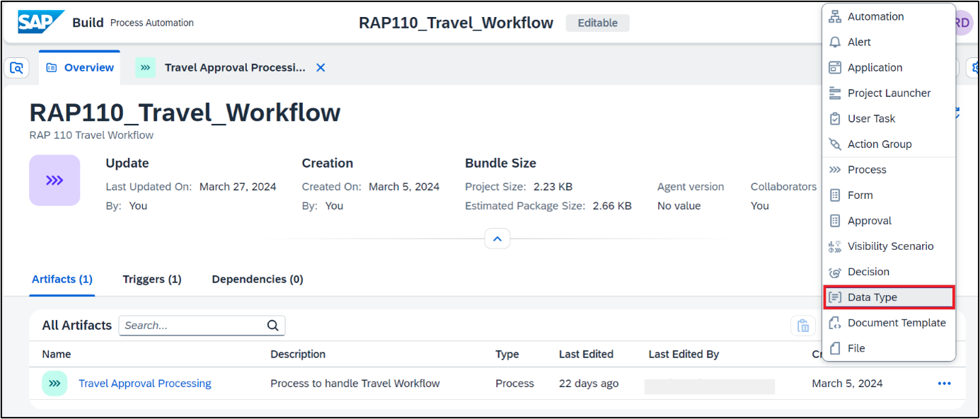Click the Process chevrons icon in menu
Viewport: 980px width, 419px height.
pyautogui.click(x=835, y=170)
